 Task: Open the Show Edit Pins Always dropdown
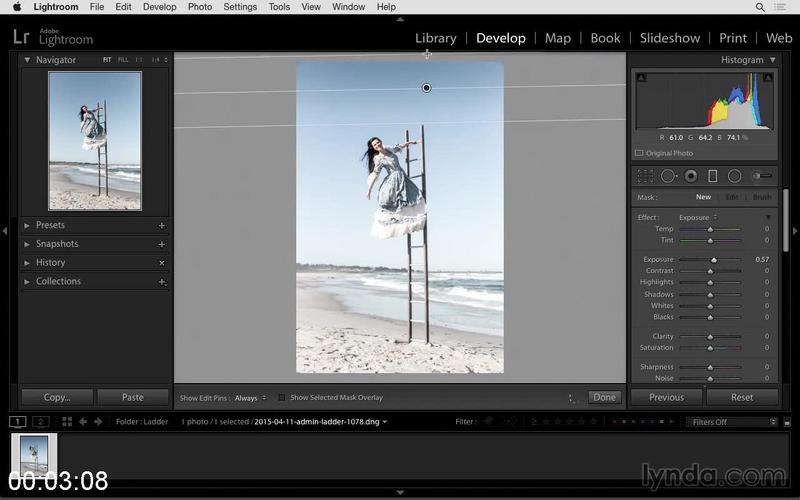[250, 398]
